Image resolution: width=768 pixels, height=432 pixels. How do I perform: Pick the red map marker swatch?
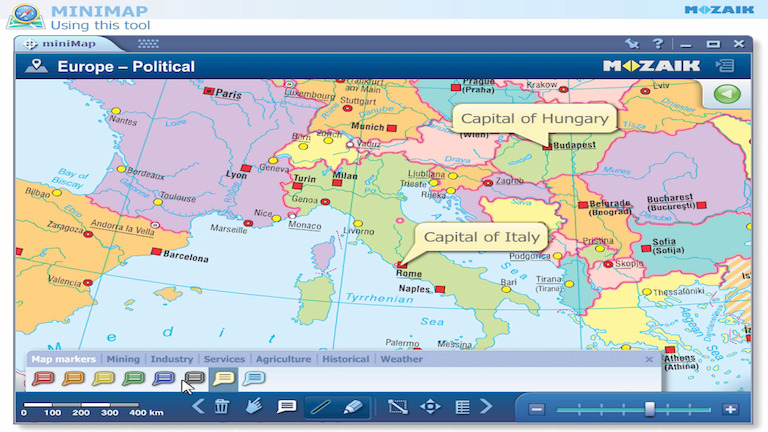[x=42, y=379]
